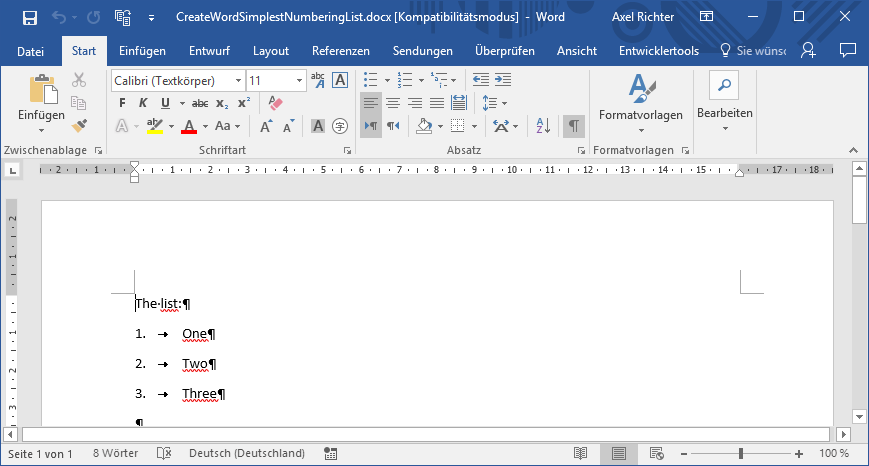This screenshot has width=869, height=466.
Task: Center align the paragraph
Action: coord(393,103)
